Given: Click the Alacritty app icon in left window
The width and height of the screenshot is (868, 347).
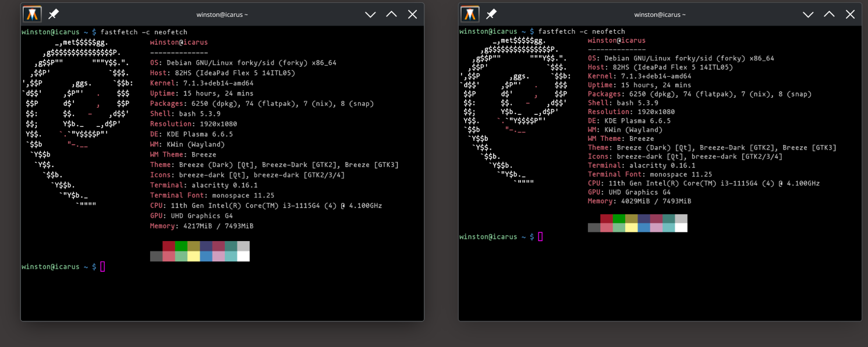Looking at the screenshot, I should (x=32, y=14).
